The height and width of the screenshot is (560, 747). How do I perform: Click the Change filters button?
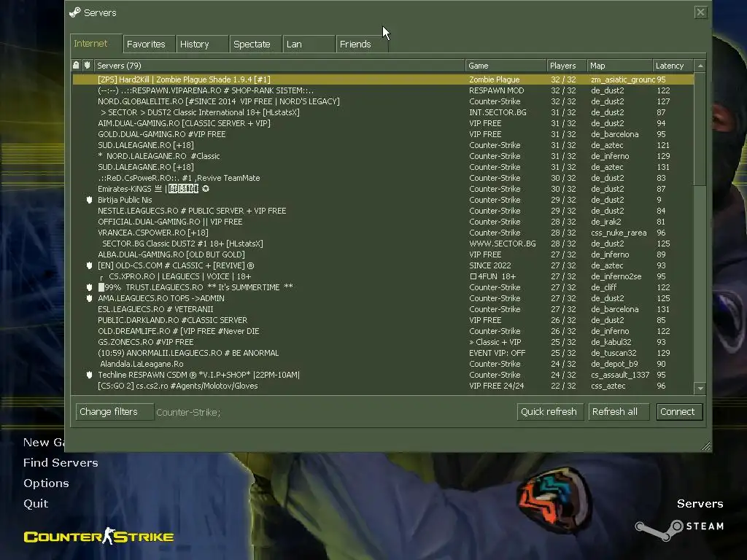[x=115, y=412]
